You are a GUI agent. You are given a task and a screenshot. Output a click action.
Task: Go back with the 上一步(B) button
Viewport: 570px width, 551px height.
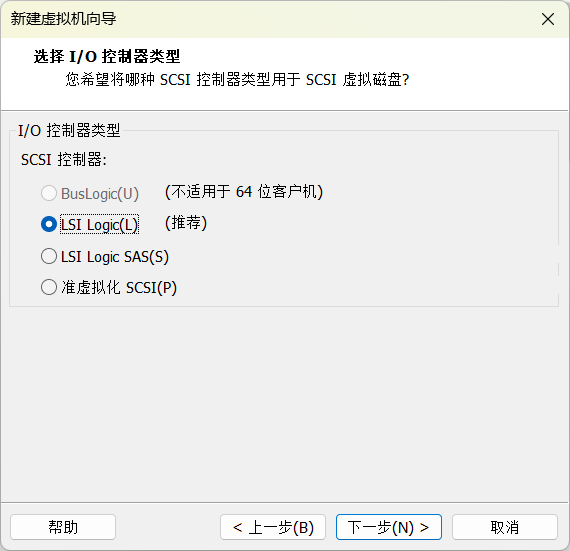[273, 527]
